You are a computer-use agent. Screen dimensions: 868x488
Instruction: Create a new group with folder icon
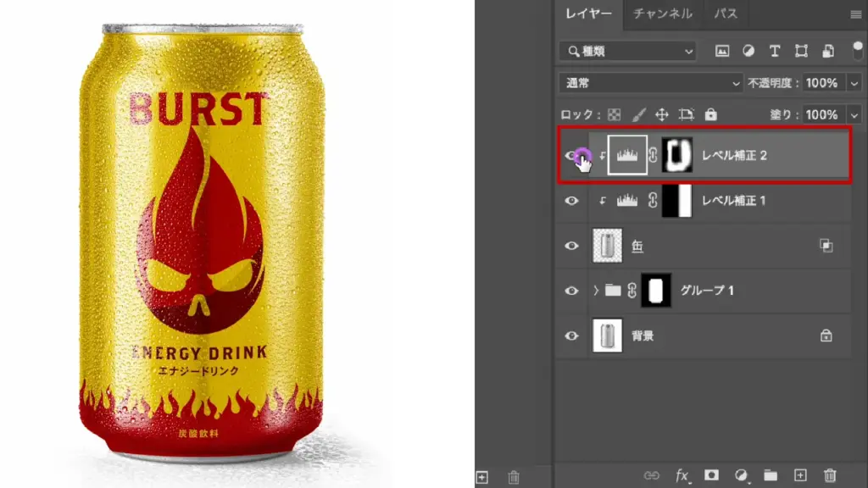[x=771, y=476]
